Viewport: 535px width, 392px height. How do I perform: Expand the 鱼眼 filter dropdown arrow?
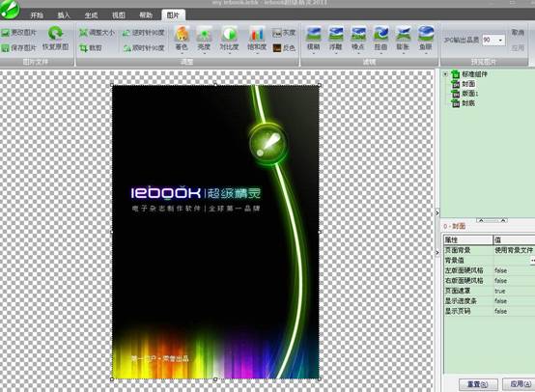coord(426,53)
